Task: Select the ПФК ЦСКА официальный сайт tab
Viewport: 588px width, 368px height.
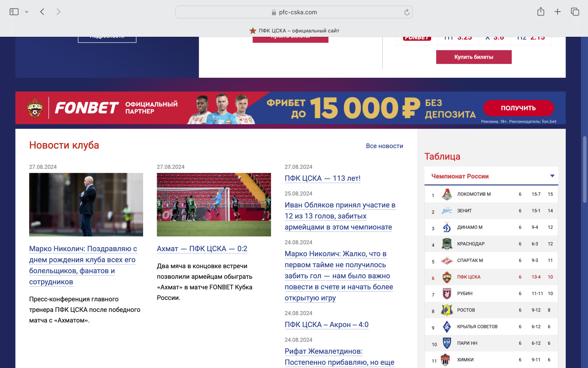Action: pos(294,31)
